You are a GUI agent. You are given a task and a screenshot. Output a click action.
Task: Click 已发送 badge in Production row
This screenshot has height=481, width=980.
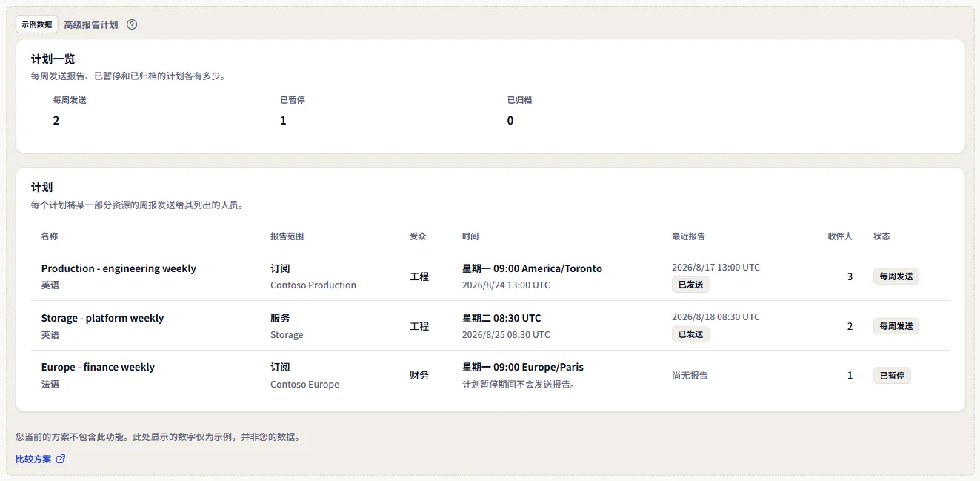pos(690,285)
